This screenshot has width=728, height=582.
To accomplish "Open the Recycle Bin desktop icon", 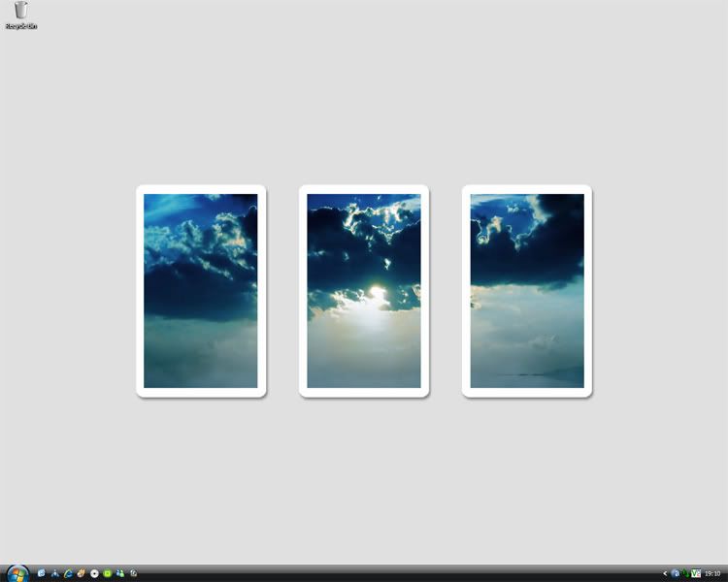I will [x=20, y=12].
